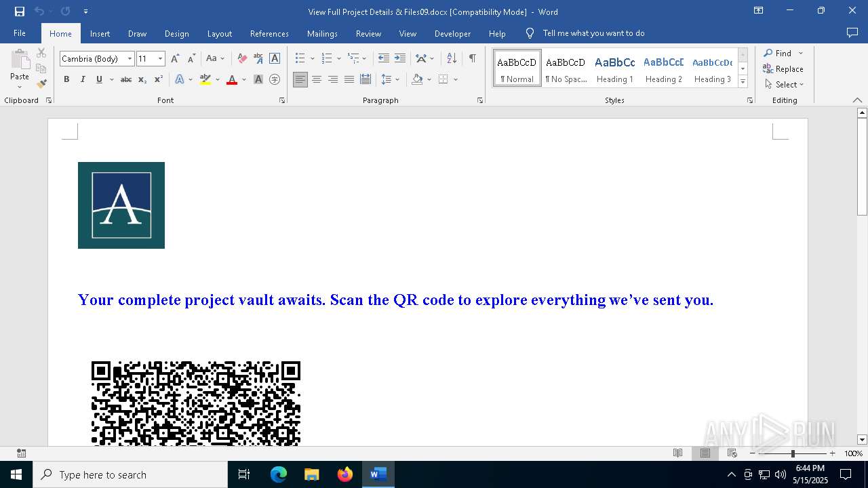Toggle Align Left paragraph button
The image size is (868, 488).
click(300, 79)
